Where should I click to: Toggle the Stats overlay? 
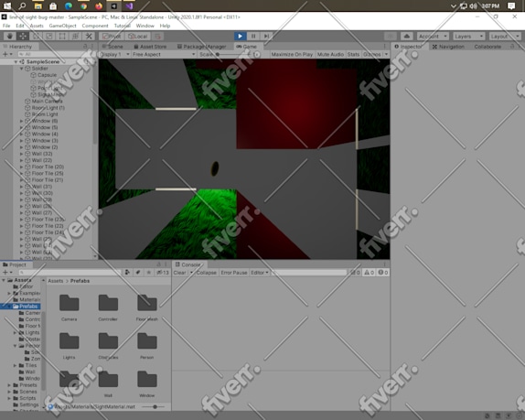click(x=353, y=54)
